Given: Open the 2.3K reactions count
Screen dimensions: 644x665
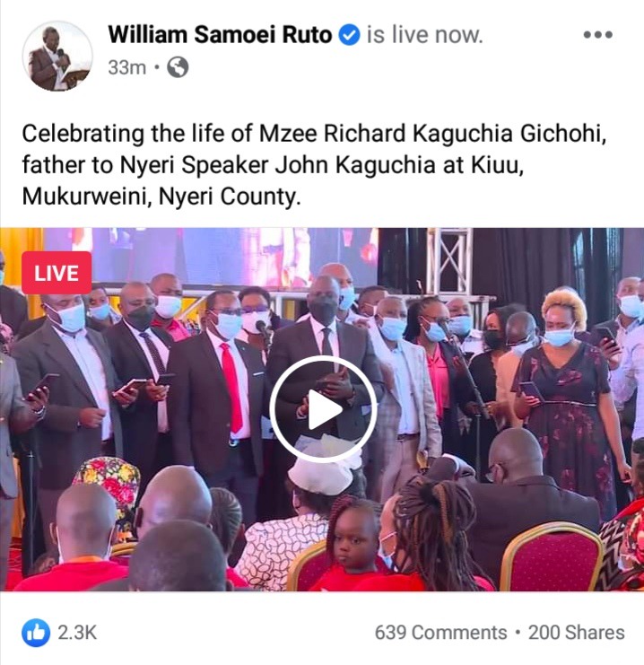Looking at the screenshot, I should [77, 633].
